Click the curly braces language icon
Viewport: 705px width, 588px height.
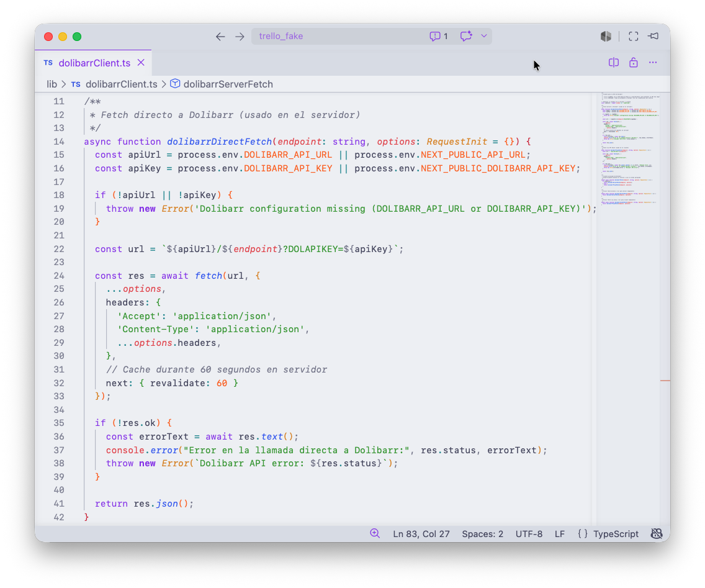coord(583,534)
